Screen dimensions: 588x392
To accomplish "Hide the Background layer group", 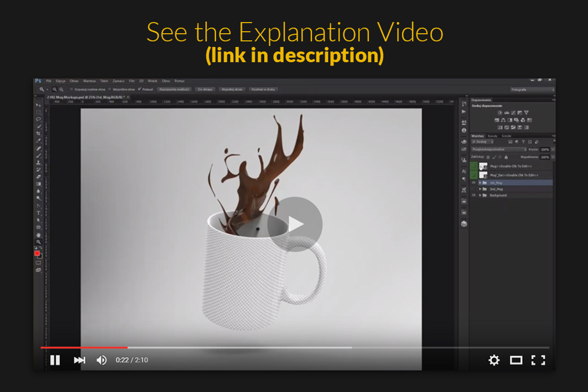I will [474, 195].
